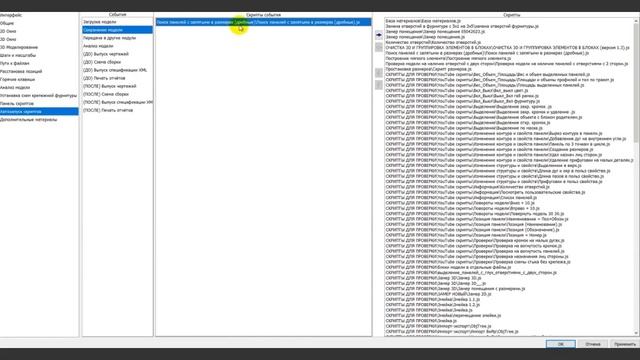Select 'Поиск панелей с запятыми' in Скрипты list
Screen dimensions: 640x360
[x=487, y=53]
